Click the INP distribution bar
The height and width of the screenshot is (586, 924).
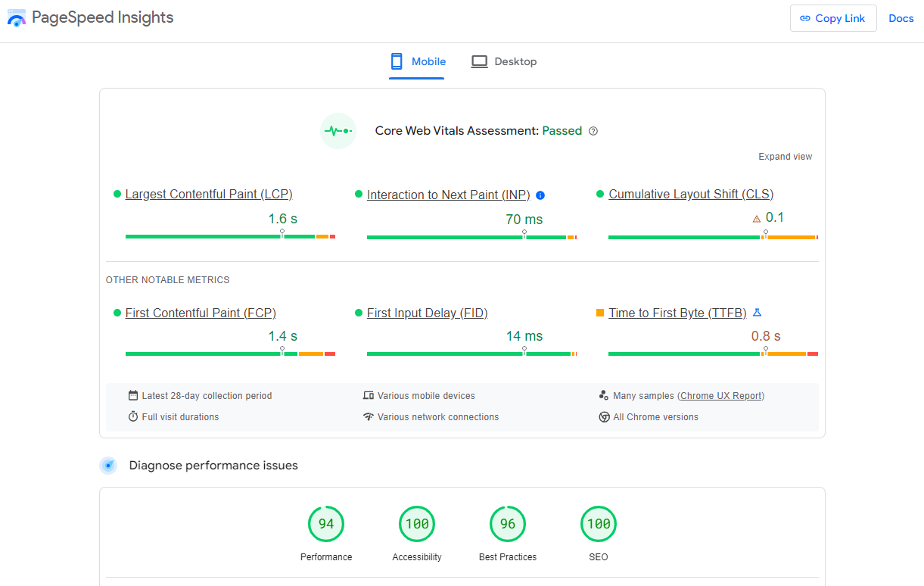471,237
